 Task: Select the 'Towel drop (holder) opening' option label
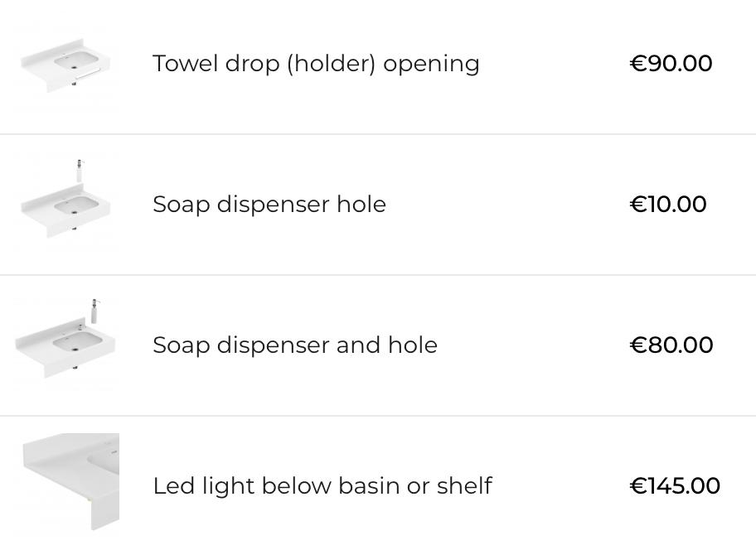316,64
